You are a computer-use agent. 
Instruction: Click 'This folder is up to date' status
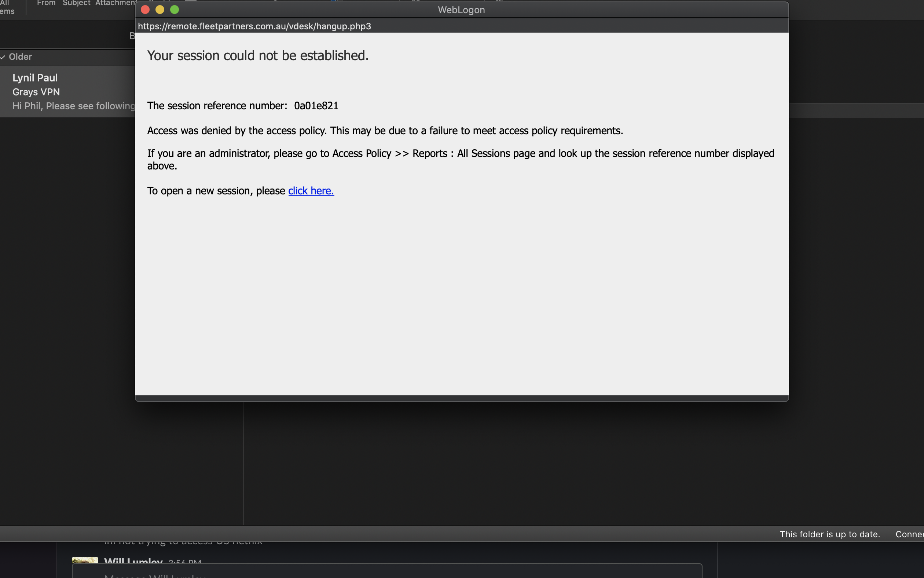click(x=829, y=534)
